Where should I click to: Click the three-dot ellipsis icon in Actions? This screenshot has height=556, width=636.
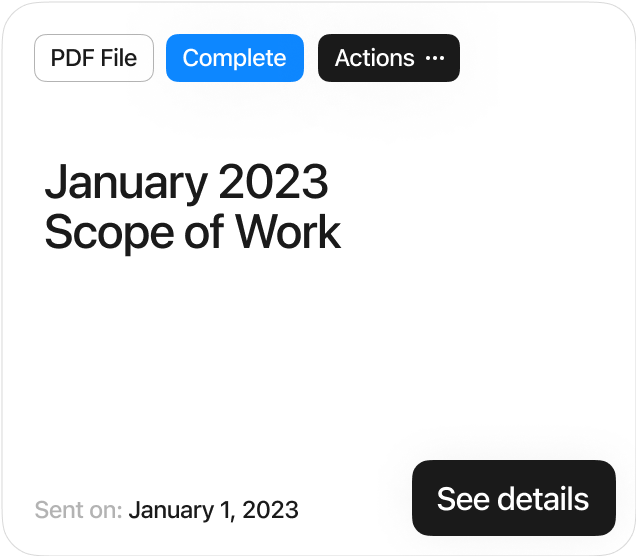click(x=434, y=58)
